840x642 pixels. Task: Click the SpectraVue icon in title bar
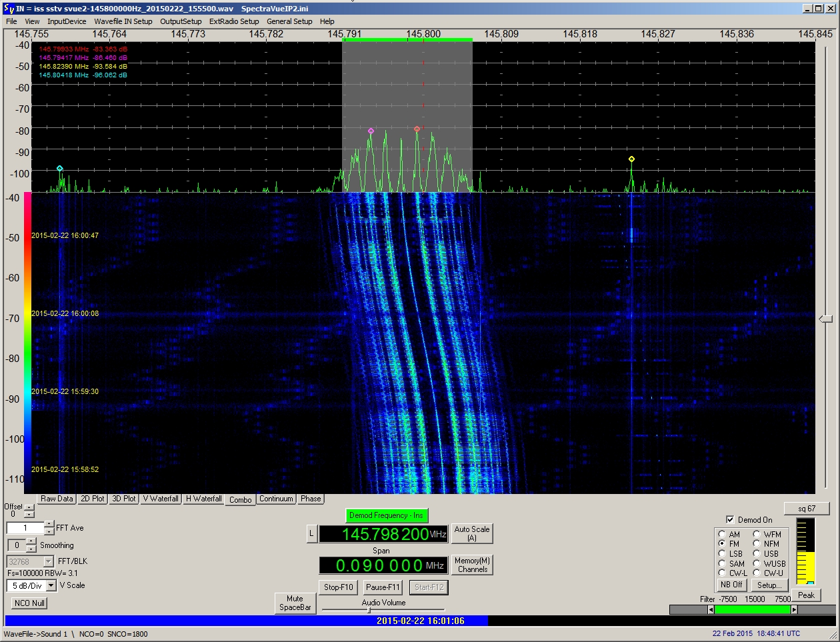coord(9,9)
